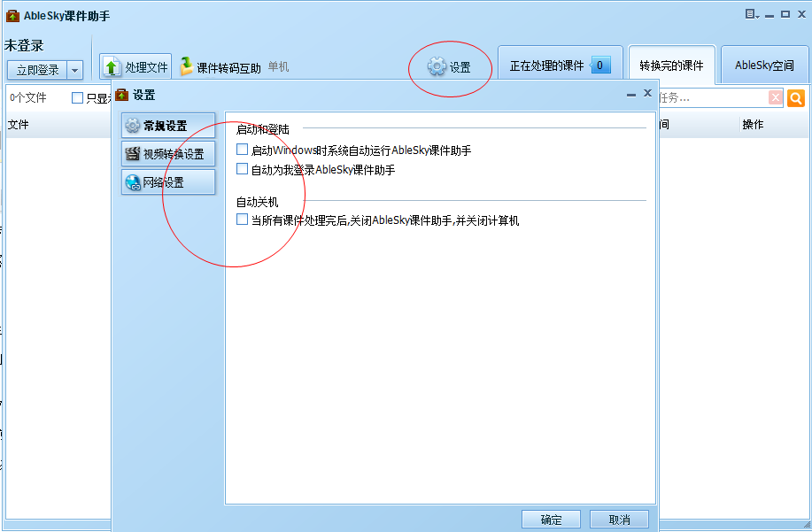Toggle the 只显 filter checkbox

(x=76, y=97)
